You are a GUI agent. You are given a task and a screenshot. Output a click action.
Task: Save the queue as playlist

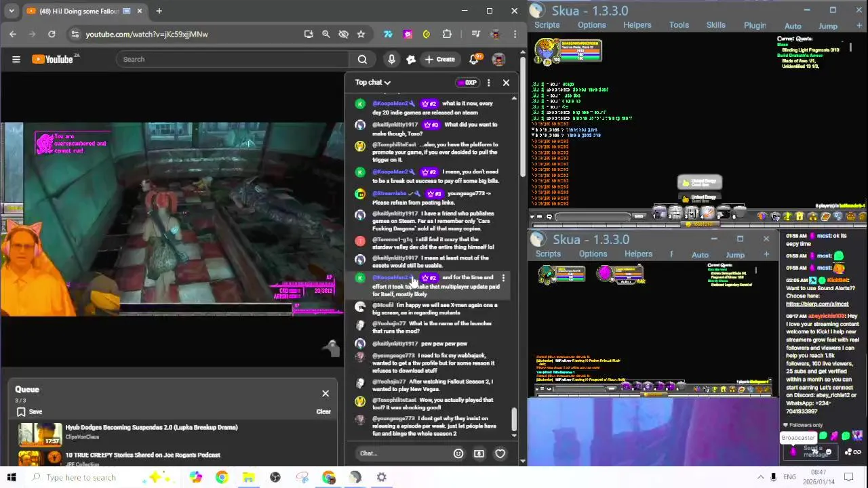[29, 411]
